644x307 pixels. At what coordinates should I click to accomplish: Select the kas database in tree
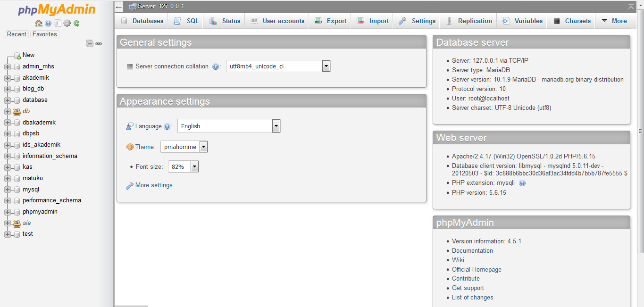pos(27,167)
